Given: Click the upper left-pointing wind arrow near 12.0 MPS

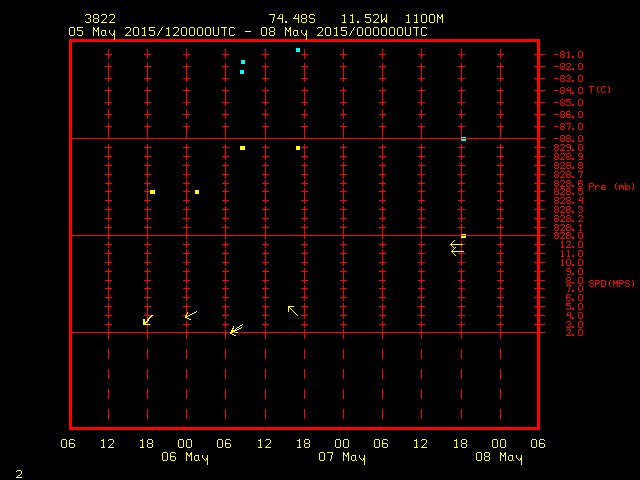Looking at the screenshot, I should [x=456, y=243].
